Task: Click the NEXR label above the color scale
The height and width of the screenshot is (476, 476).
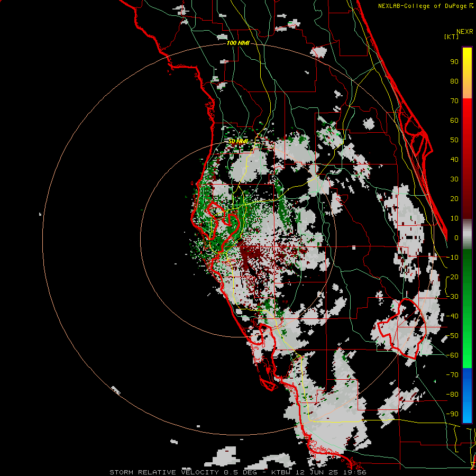Action: (x=465, y=32)
